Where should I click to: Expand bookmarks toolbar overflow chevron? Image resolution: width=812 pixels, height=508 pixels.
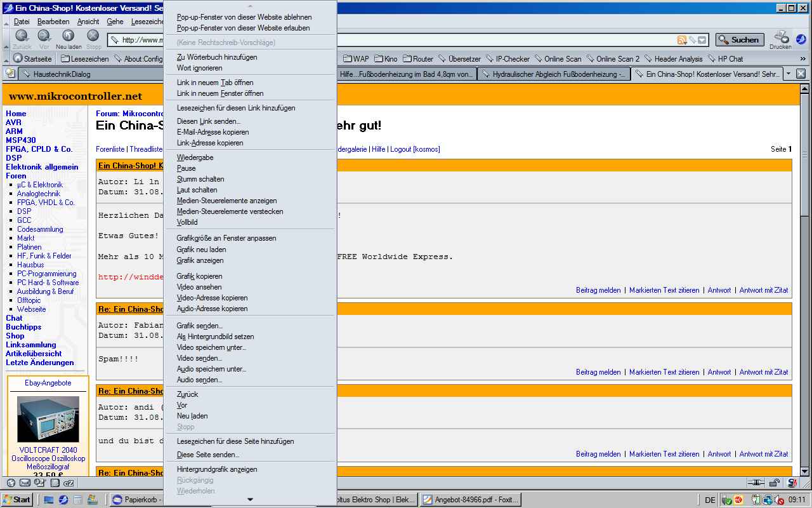tap(803, 58)
